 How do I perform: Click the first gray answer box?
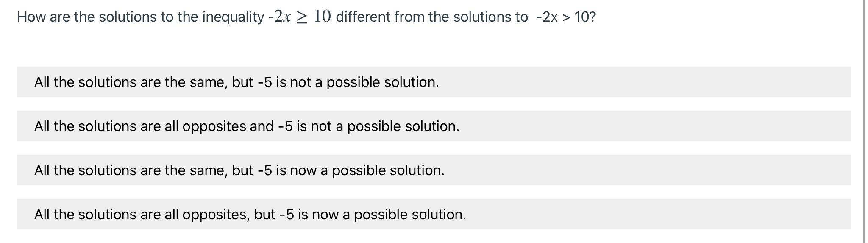coord(434,82)
